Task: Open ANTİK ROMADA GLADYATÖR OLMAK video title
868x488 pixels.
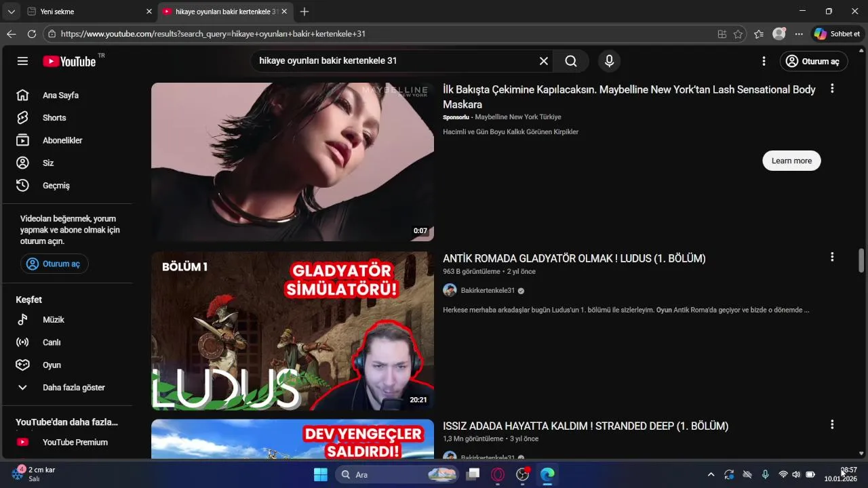Action: point(574,258)
